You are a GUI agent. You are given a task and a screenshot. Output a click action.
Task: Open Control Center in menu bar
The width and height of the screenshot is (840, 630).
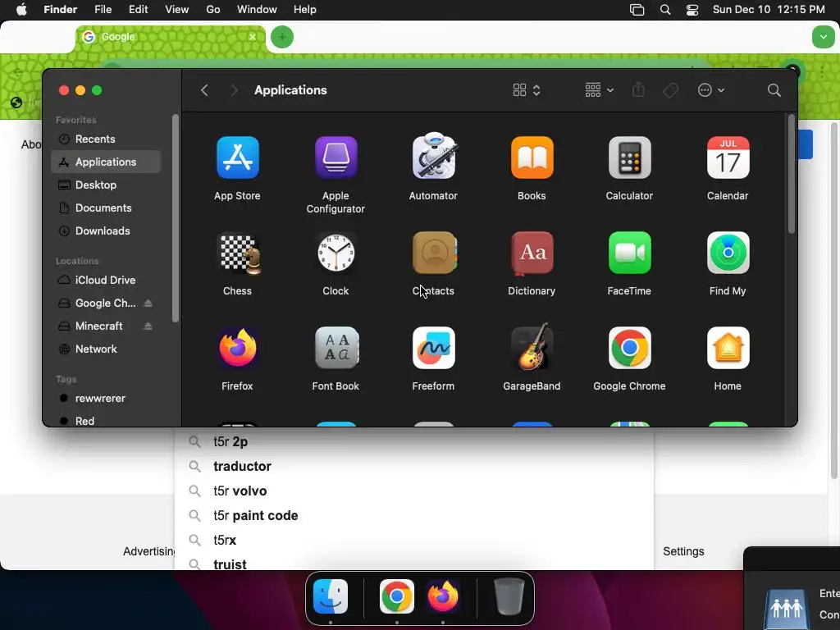692,10
